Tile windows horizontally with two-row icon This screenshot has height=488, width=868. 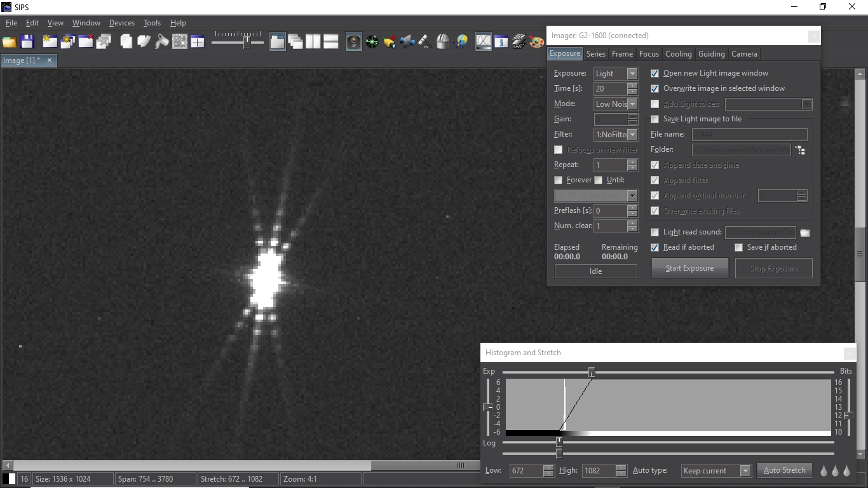point(331,42)
